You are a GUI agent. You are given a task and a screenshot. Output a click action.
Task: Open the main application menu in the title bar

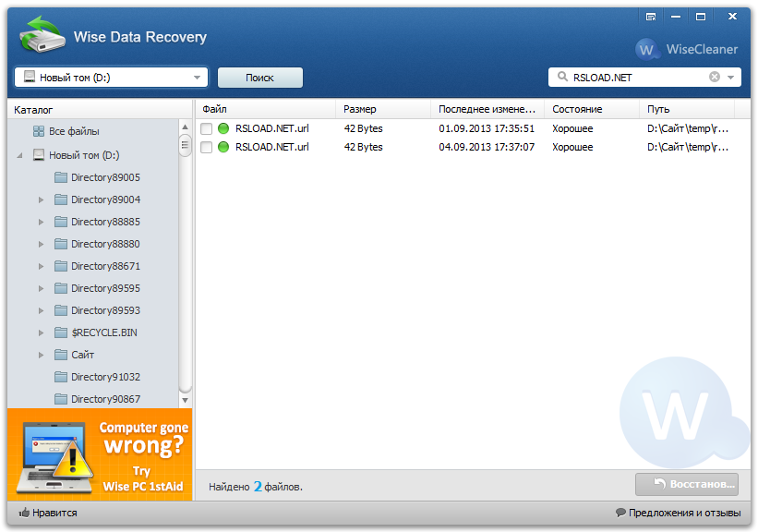(652, 16)
